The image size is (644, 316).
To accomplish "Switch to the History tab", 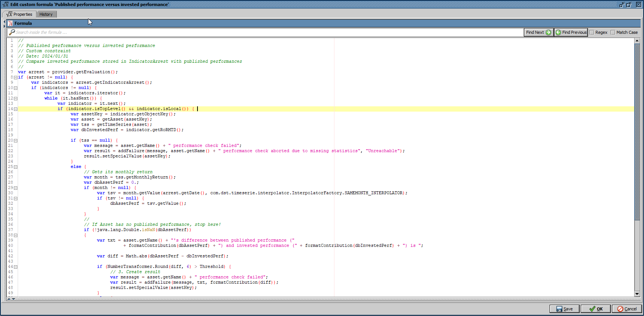I will point(46,14).
